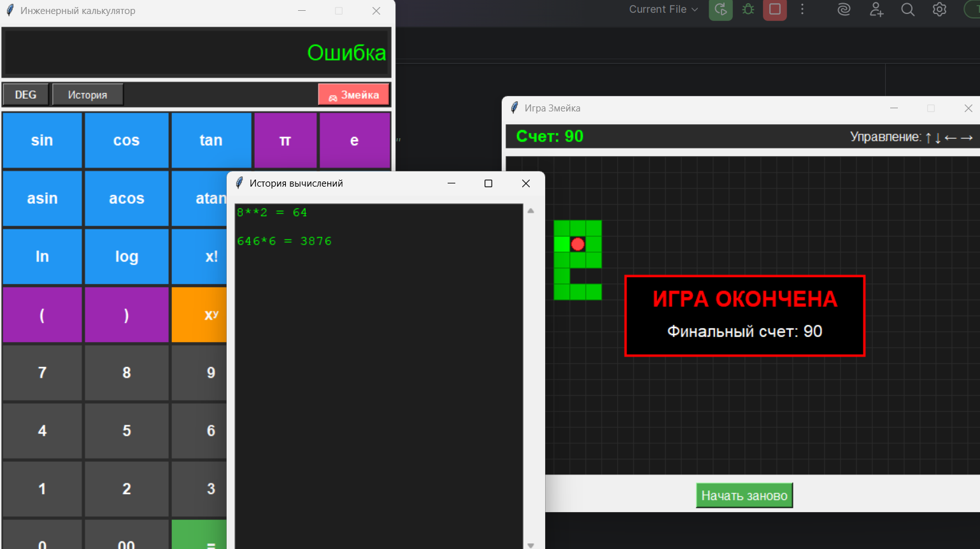Screen dimensions: 980x549
Task: Click the history scrollbar down arrow
Action: pyautogui.click(x=530, y=545)
